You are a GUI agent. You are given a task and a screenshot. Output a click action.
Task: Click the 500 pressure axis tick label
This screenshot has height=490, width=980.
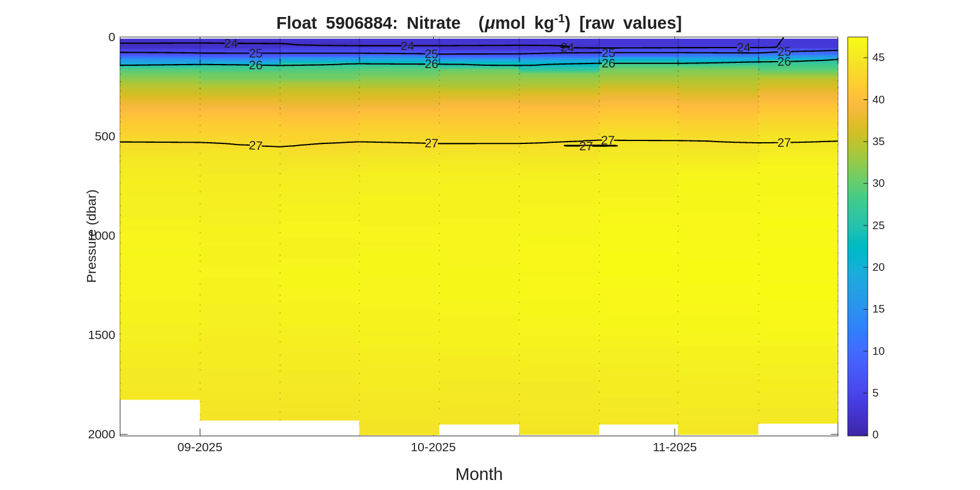pos(105,136)
